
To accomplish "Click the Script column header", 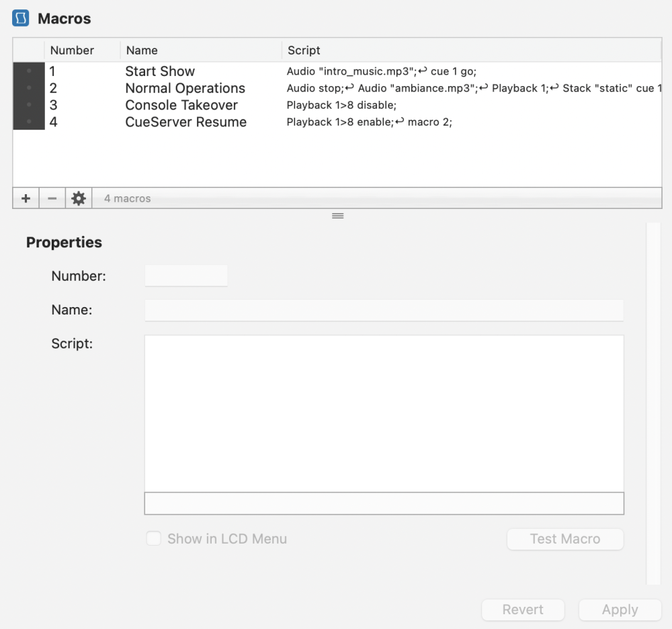I will [x=304, y=50].
